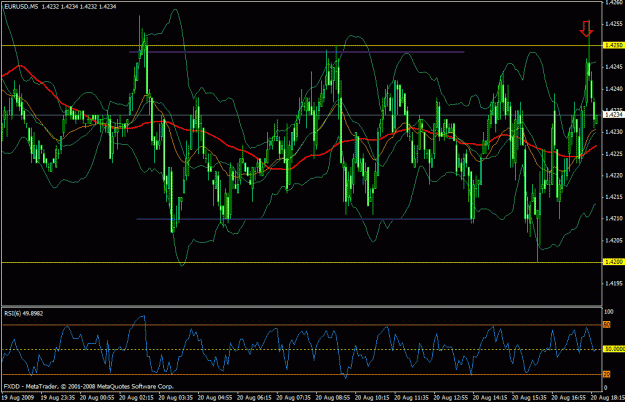Click the 20 Aug 08:55 time label
The image size is (625, 402).
(x=333, y=397)
